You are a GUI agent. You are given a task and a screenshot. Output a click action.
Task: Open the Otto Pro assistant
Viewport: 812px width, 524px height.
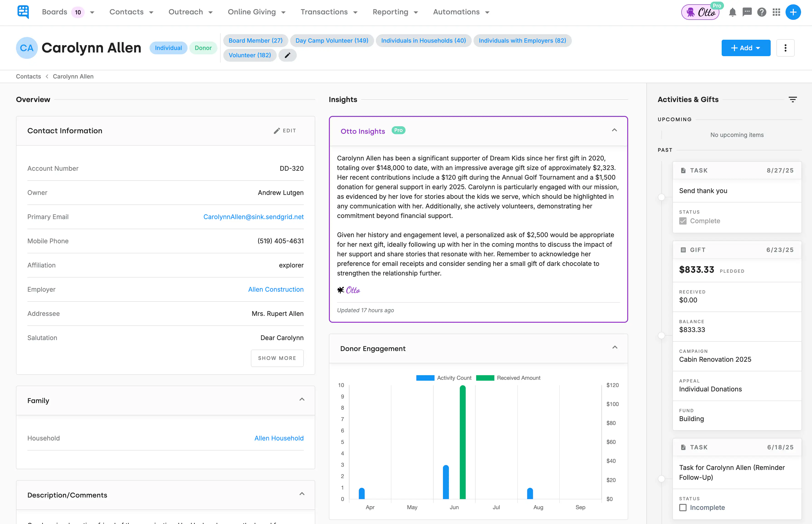click(x=700, y=12)
